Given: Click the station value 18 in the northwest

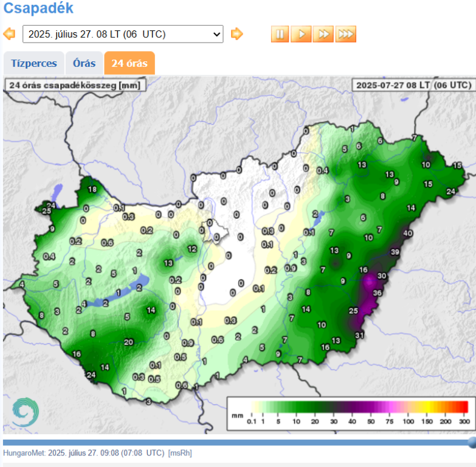Looking at the screenshot, I should tap(92, 189).
